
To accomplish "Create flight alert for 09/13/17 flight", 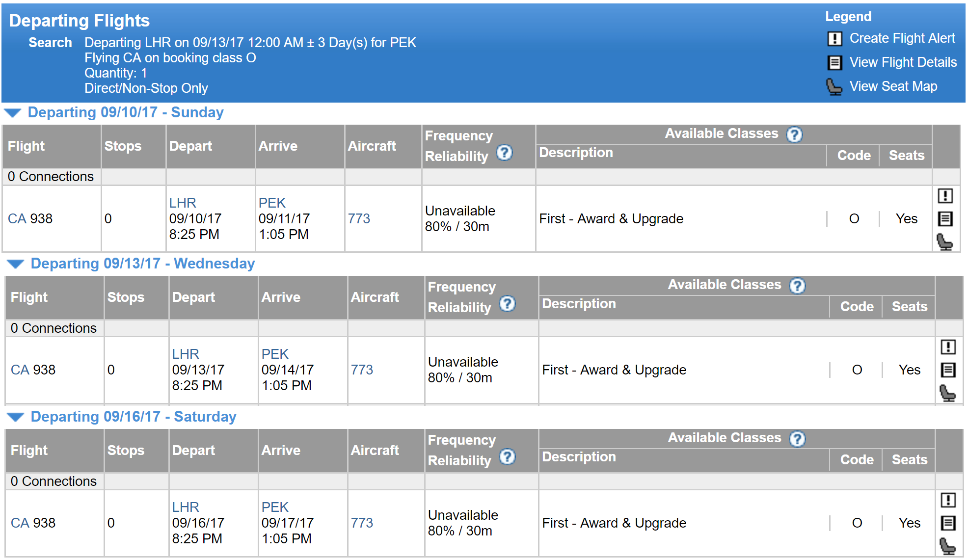I will [x=948, y=347].
